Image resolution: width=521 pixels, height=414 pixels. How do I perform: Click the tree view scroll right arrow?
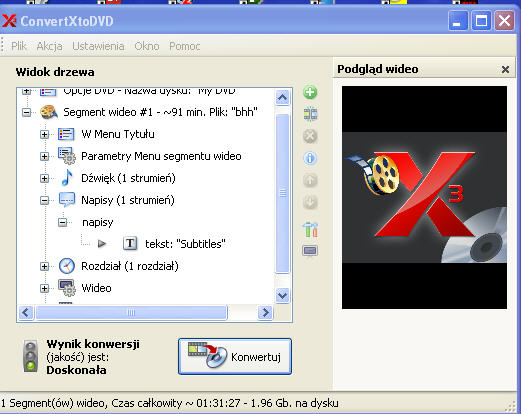click(x=265, y=313)
